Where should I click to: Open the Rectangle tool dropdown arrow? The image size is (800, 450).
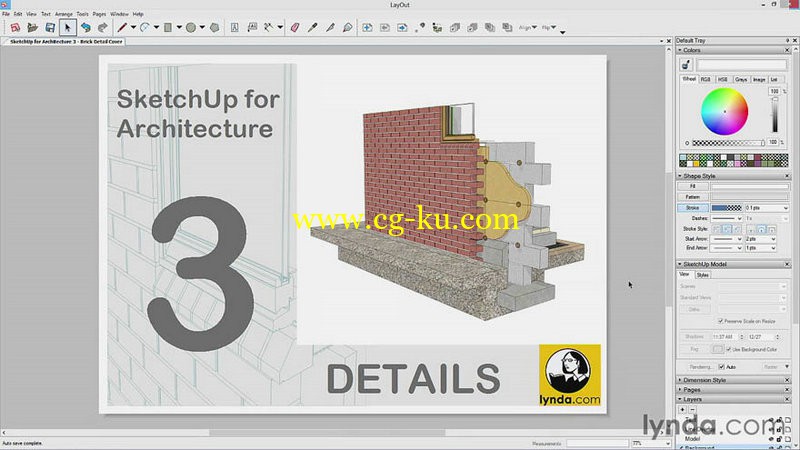coord(179,28)
